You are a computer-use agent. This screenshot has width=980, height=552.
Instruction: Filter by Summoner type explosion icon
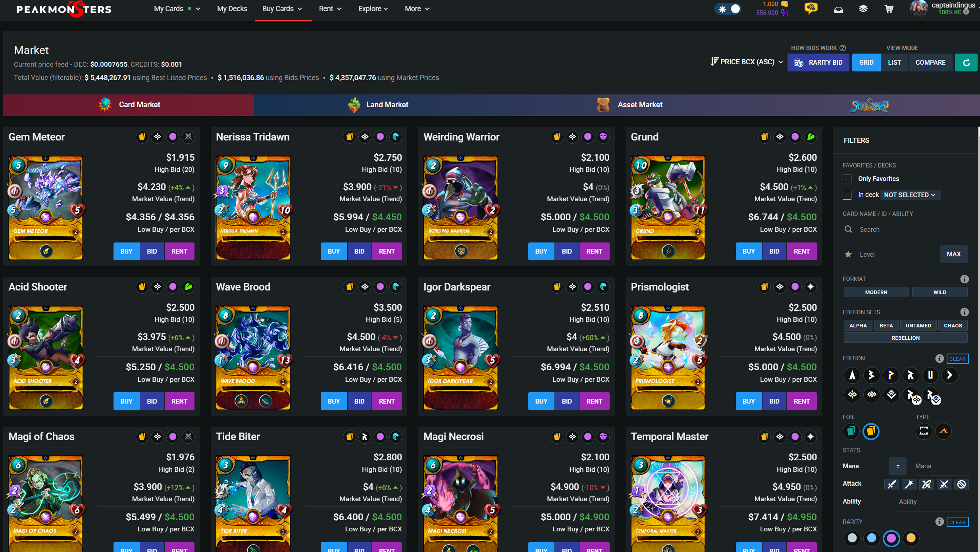(x=943, y=431)
